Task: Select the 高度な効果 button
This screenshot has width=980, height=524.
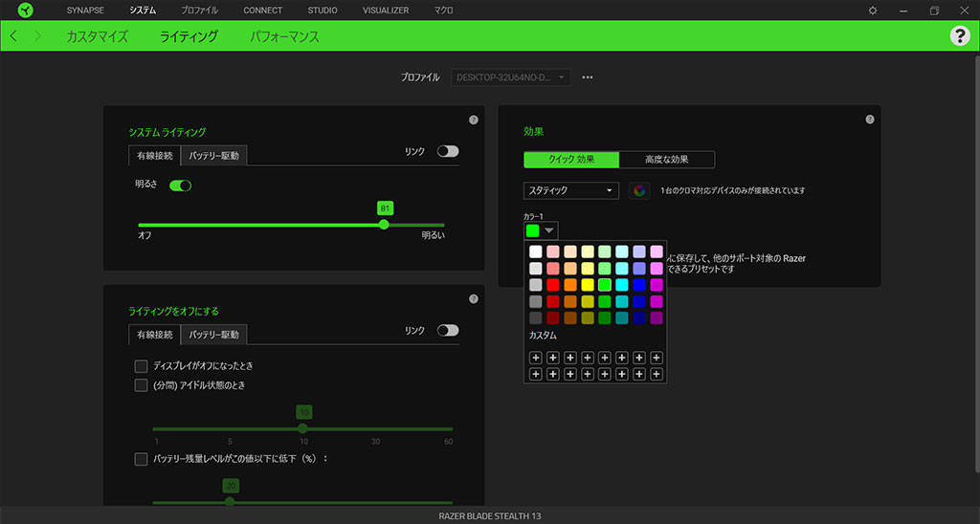Action: coord(666,160)
